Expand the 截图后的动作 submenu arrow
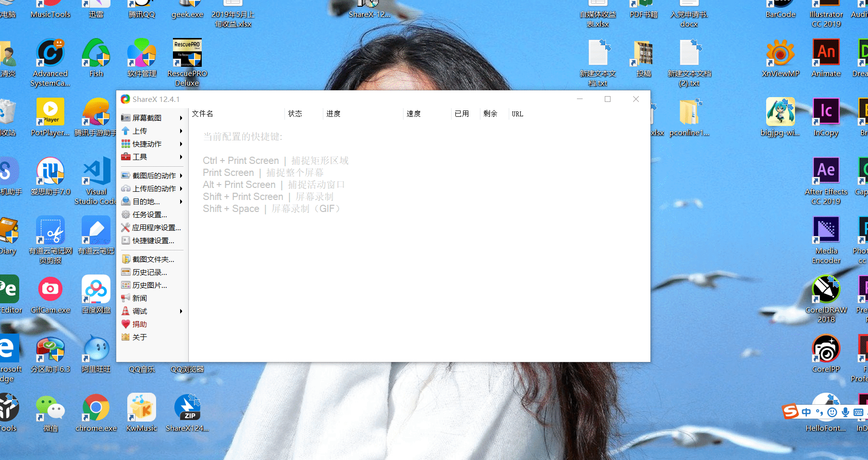The image size is (868, 460). [x=181, y=175]
